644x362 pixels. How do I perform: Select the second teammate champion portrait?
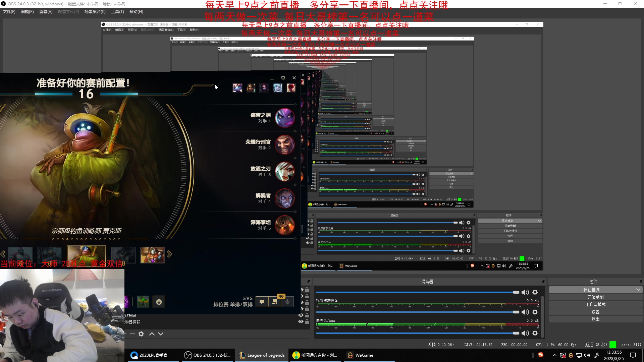click(x=251, y=88)
